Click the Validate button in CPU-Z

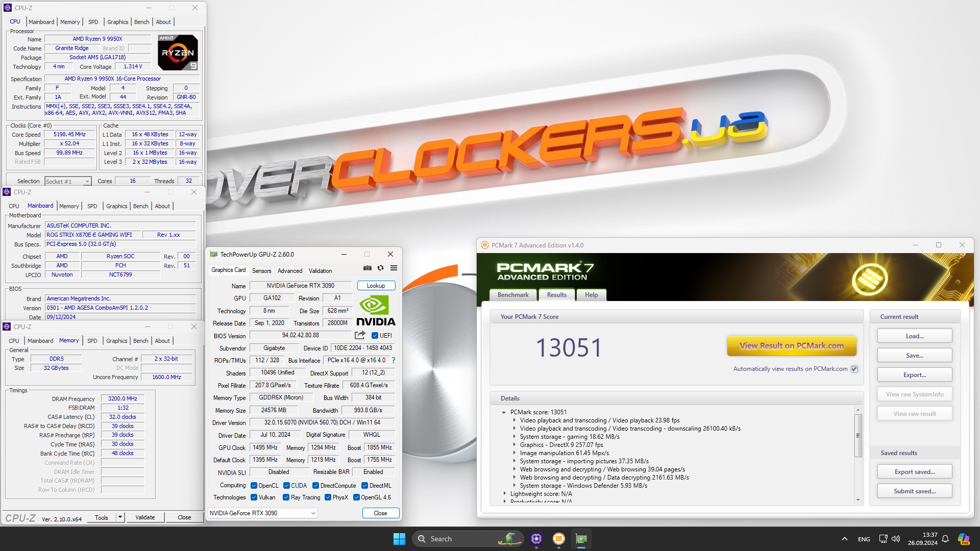coord(145,517)
